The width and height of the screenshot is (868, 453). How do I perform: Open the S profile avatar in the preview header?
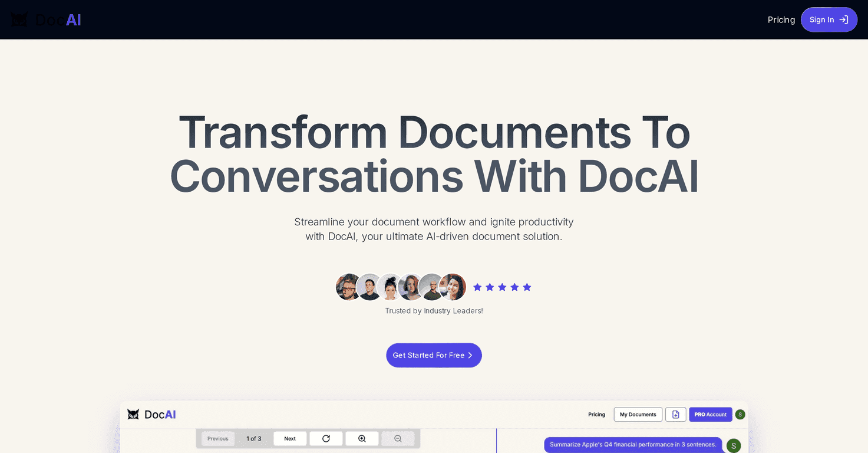(740, 414)
